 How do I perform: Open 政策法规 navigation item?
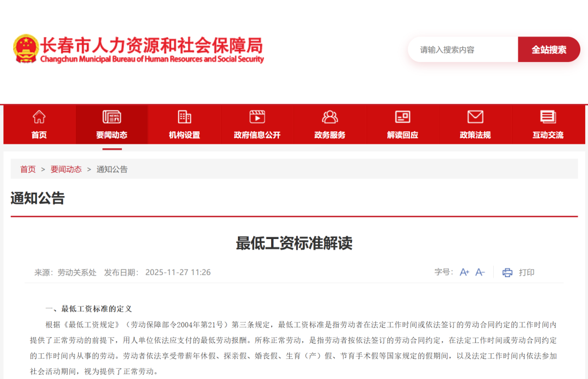475,125
